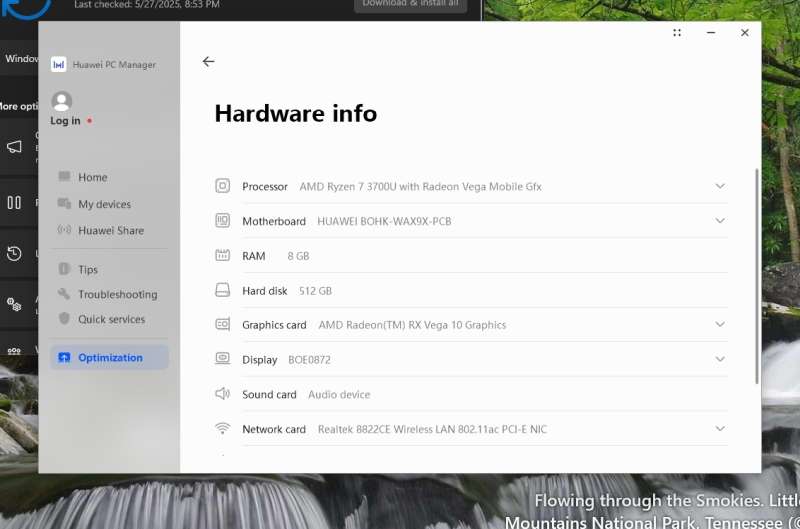Open the Home menu item
800x529 pixels.
[x=92, y=178]
